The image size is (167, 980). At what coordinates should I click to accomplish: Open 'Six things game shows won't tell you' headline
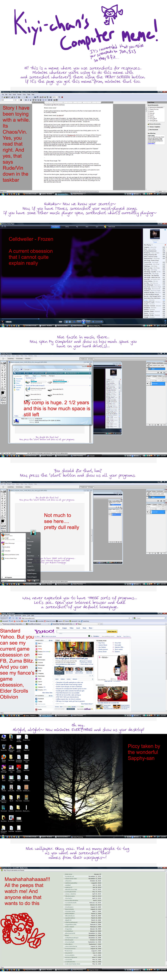pos(71,658)
